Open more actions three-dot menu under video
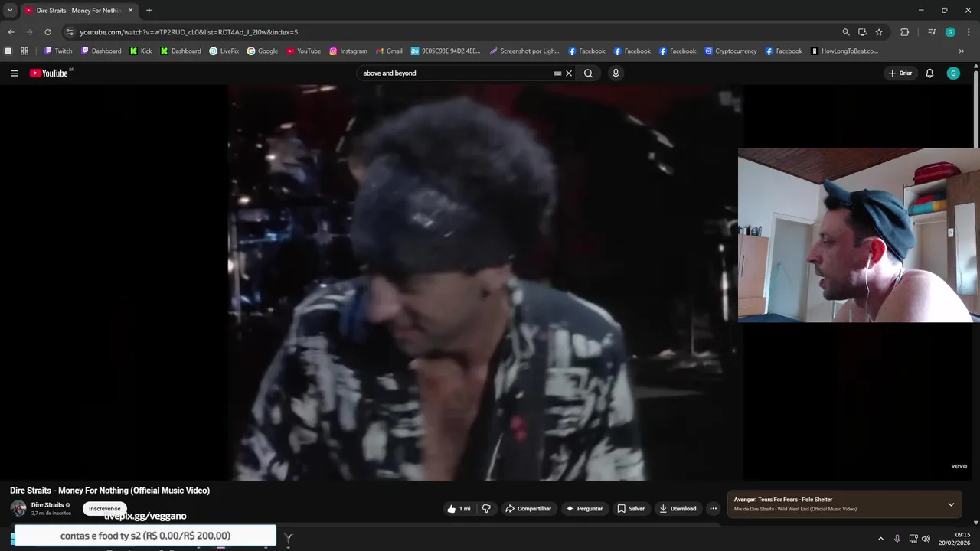This screenshot has width=980, height=551. [x=713, y=509]
